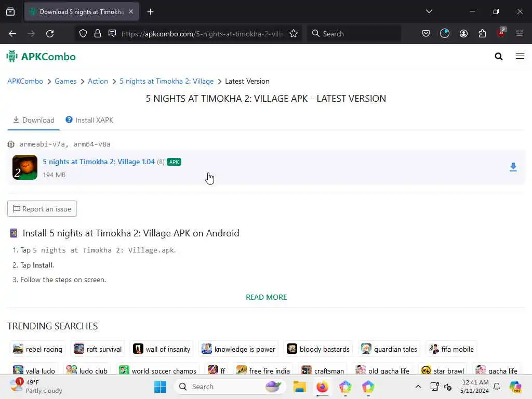This screenshot has height=399, width=532.
Task: Open the ludo club trending search
Action: point(87,370)
